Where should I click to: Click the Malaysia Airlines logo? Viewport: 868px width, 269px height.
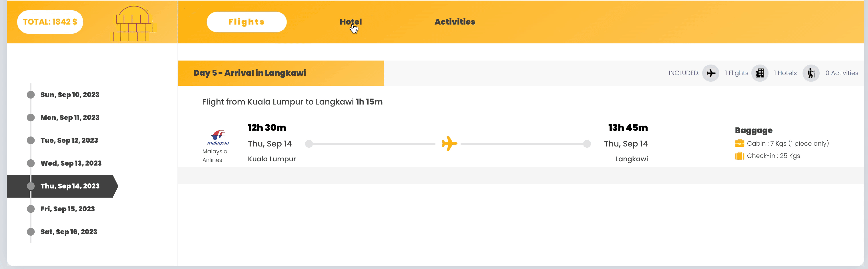[218, 138]
